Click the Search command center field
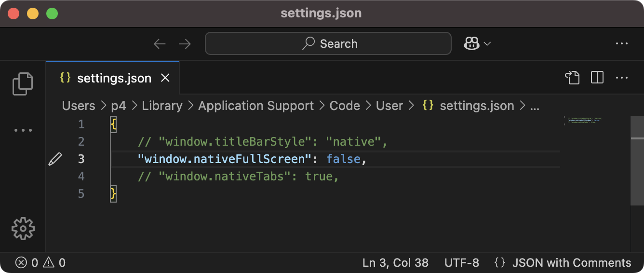This screenshot has height=273, width=644. click(x=328, y=44)
